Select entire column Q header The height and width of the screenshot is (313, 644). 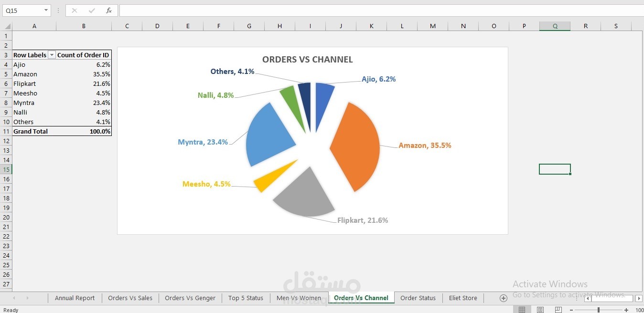tap(555, 26)
